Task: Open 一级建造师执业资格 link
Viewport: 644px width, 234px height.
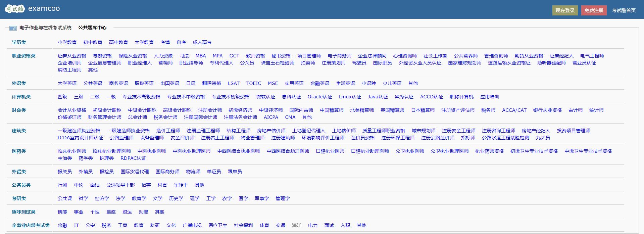Action: (x=79, y=131)
